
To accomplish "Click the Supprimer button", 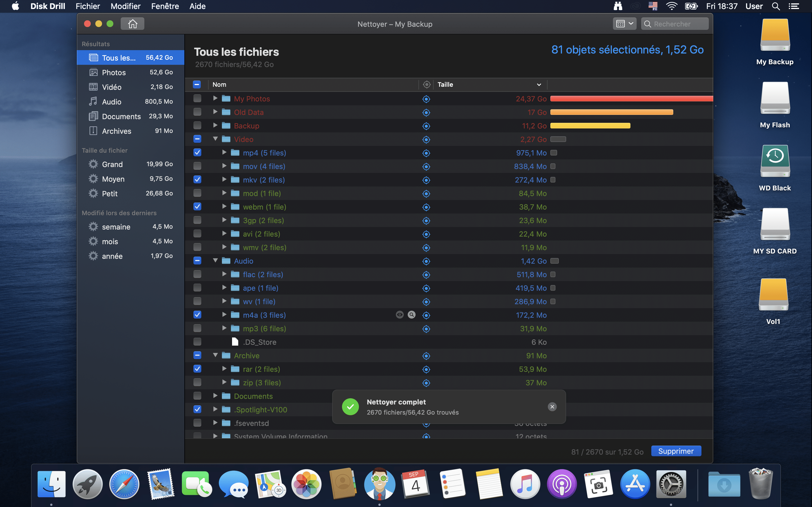I will click(676, 451).
